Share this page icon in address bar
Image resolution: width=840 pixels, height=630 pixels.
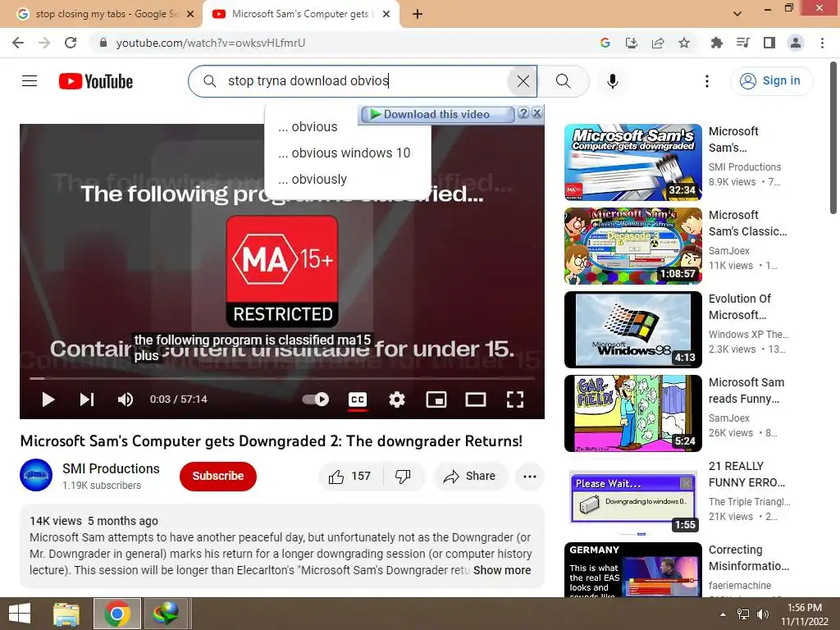pyautogui.click(x=658, y=43)
